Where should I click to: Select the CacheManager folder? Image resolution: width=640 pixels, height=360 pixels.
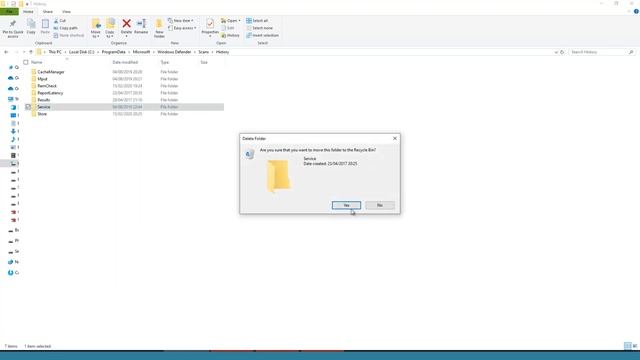(x=51, y=72)
